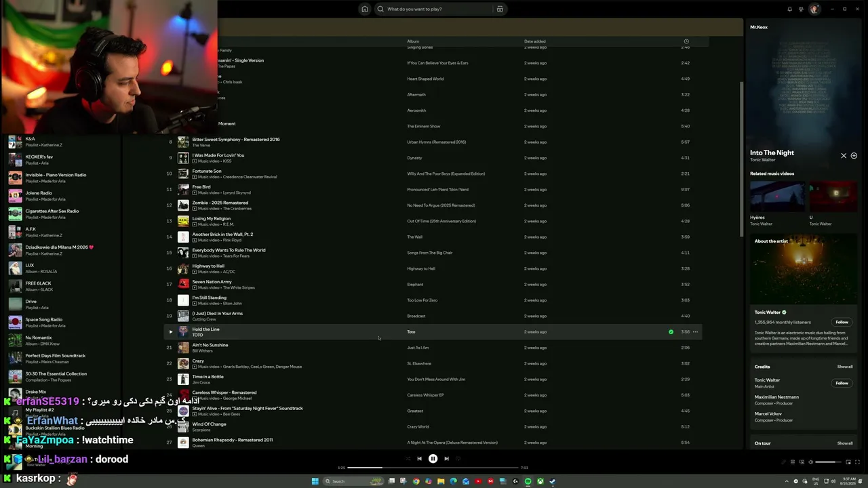
Task: Play Hold the Line by Toto
Action: pyautogui.click(x=171, y=332)
